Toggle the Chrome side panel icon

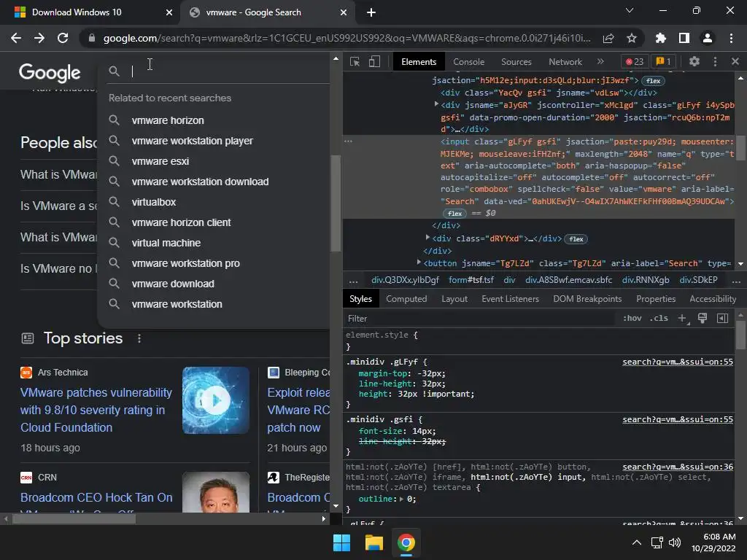(684, 38)
